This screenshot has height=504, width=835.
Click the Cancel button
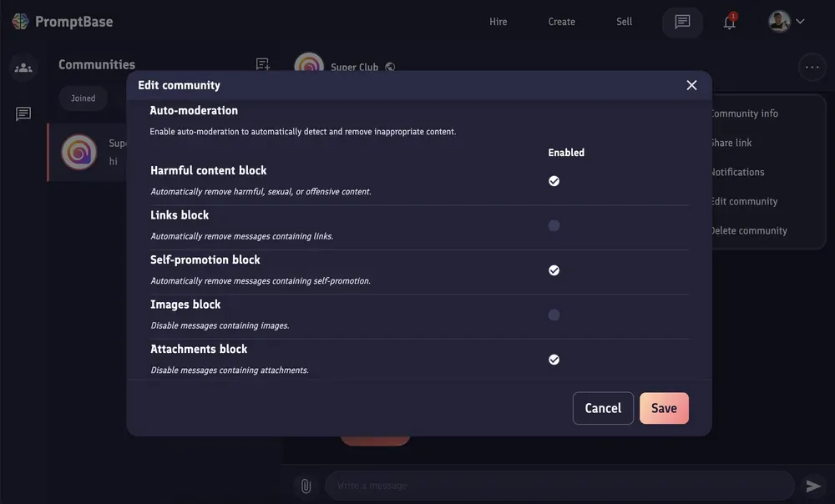pyautogui.click(x=603, y=408)
